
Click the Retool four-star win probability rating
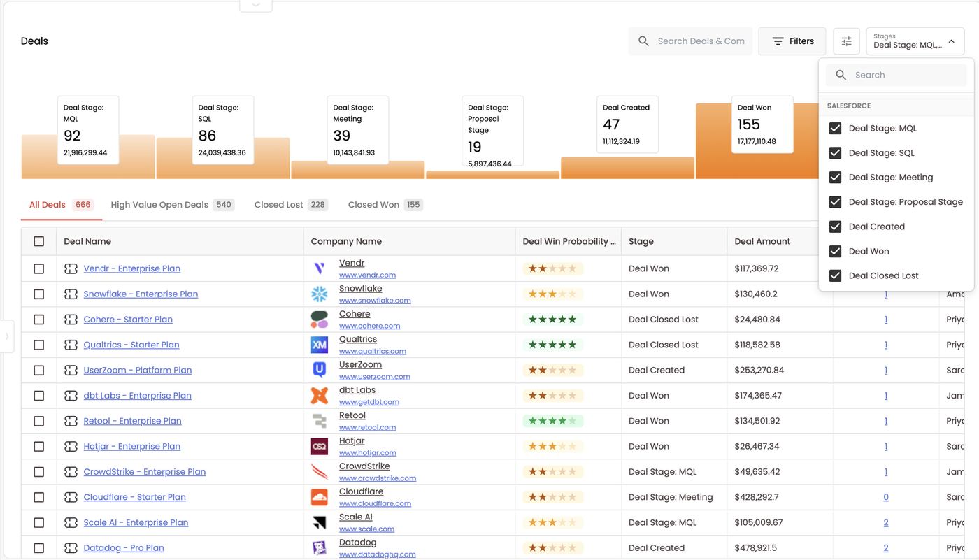tap(552, 421)
